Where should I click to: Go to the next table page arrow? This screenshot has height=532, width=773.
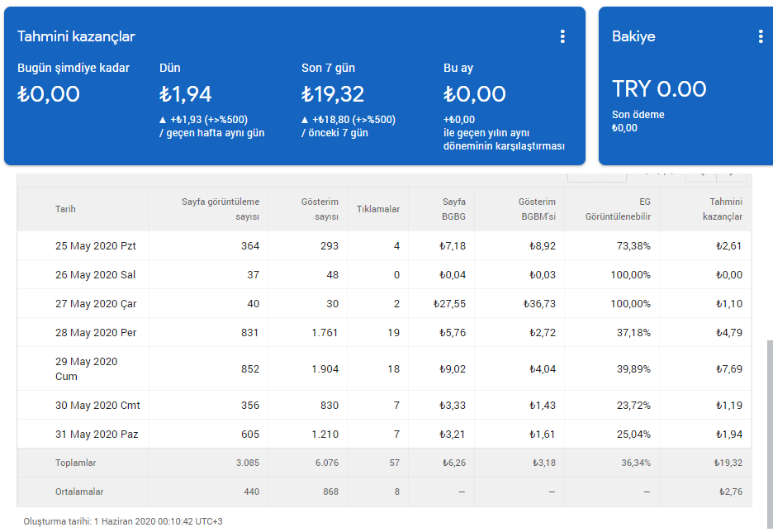732,174
